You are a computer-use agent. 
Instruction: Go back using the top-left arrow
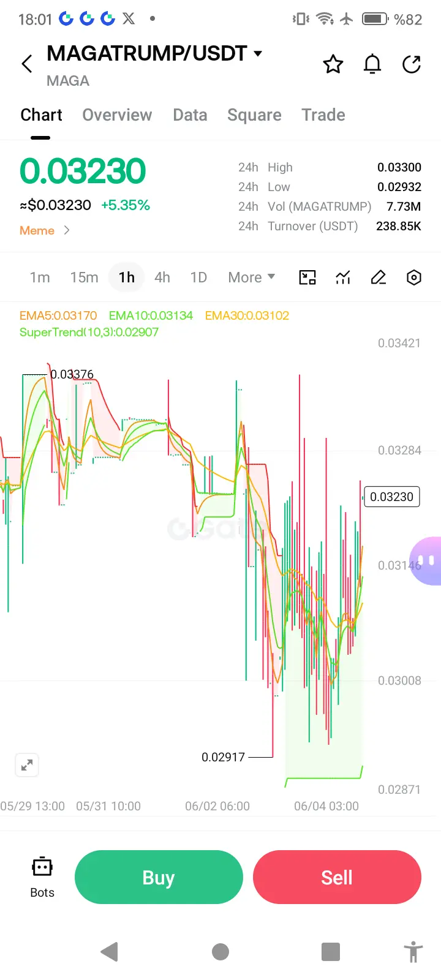pos(27,64)
